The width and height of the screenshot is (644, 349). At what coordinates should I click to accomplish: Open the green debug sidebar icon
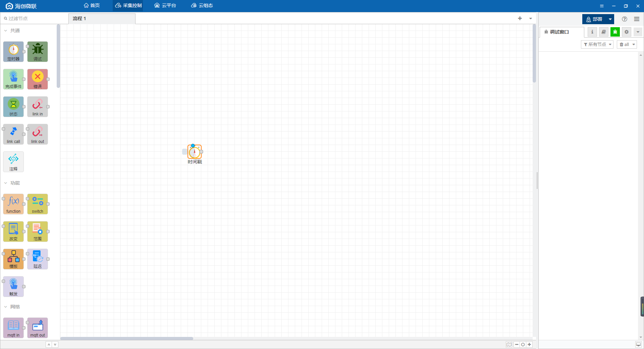[x=615, y=32]
